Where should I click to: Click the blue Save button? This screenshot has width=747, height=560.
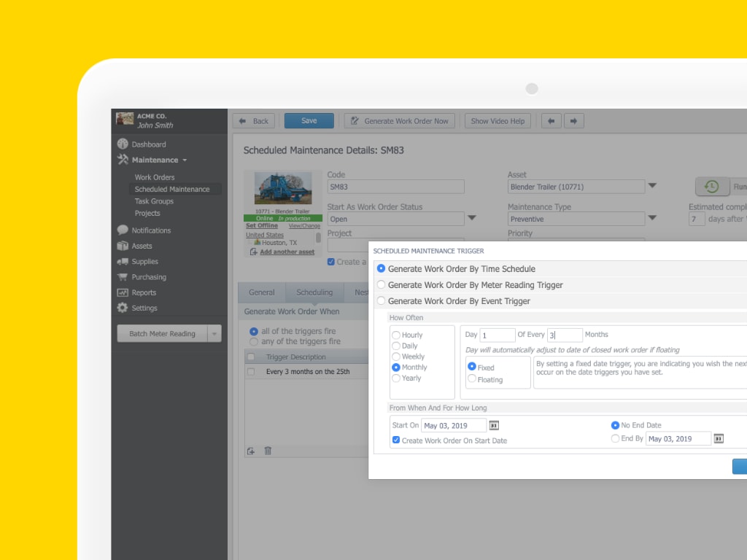309,121
